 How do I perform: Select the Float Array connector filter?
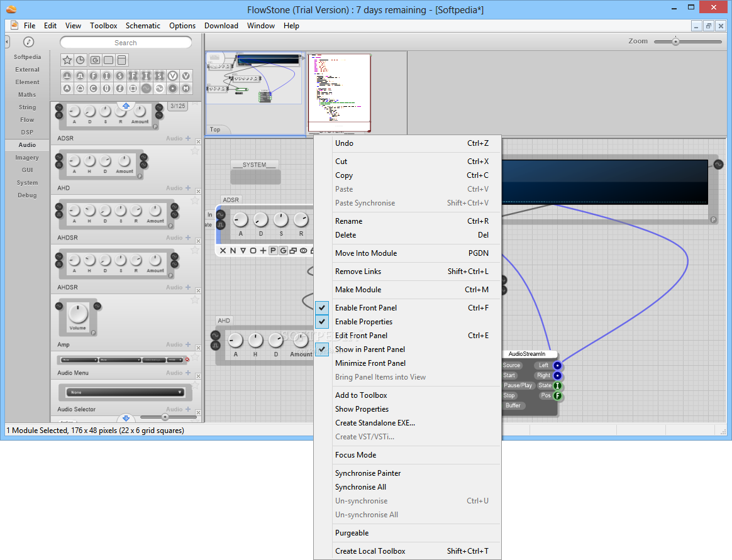[x=133, y=75]
